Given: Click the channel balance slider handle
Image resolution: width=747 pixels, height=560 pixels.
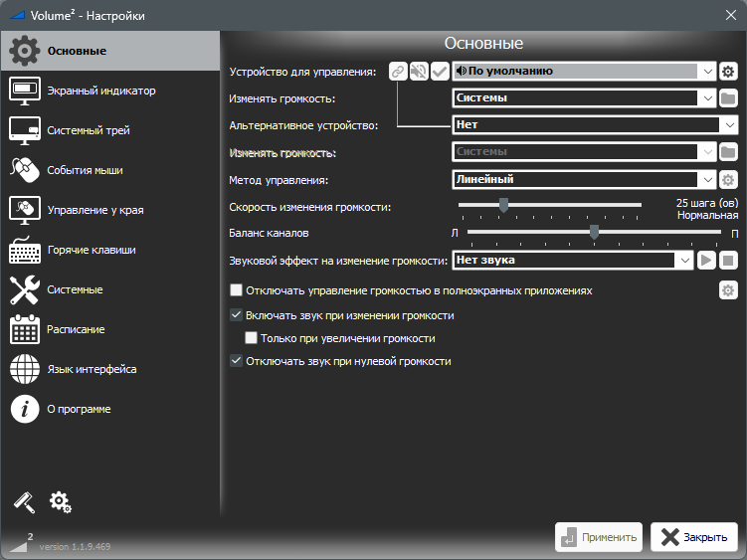Looking at the screenshot, I should 594,232.
